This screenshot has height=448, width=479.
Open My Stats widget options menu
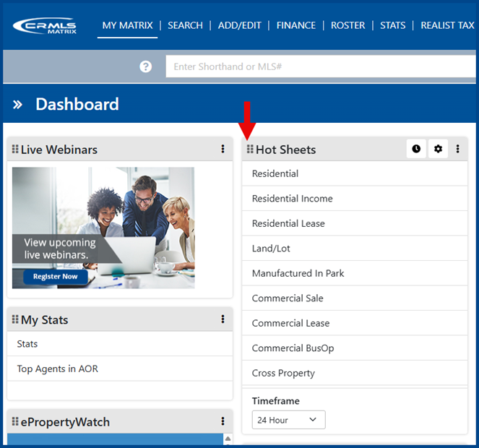point(223,319)
